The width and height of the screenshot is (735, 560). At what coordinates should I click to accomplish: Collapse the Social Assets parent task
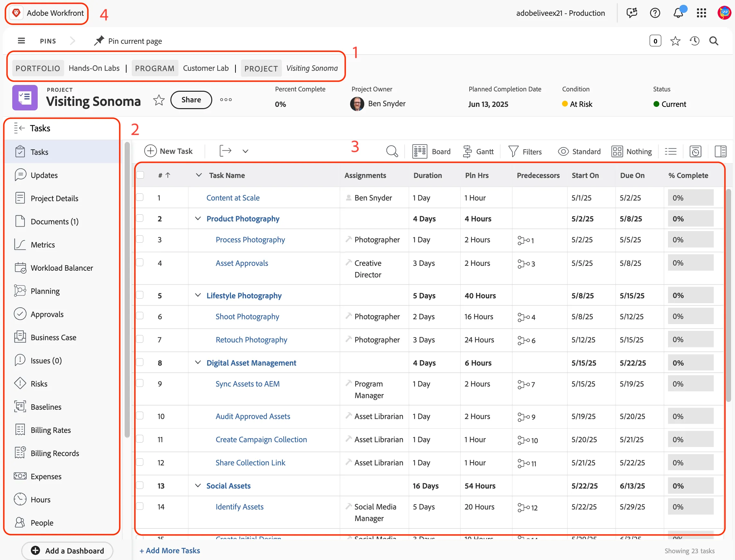[198, 486]
